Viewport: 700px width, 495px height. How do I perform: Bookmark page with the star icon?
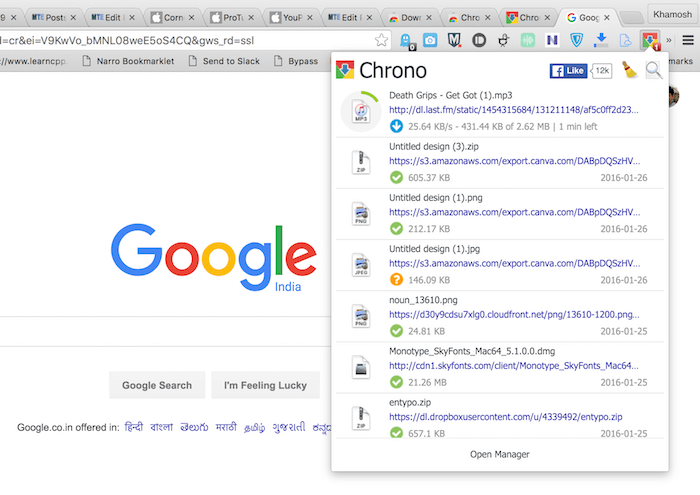381,41
